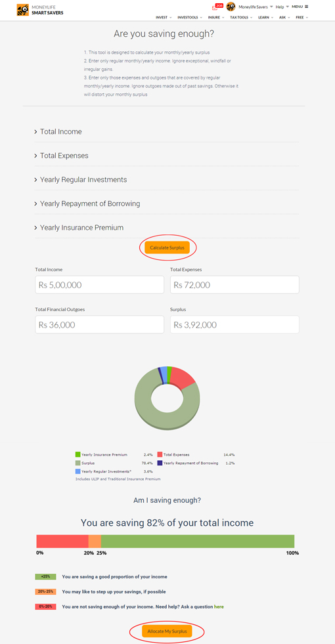The width and height of the screenshot is (335, 644).
Task: Click the dark blue Repayment of Borrowing legend square
Action: coord(160,463)
